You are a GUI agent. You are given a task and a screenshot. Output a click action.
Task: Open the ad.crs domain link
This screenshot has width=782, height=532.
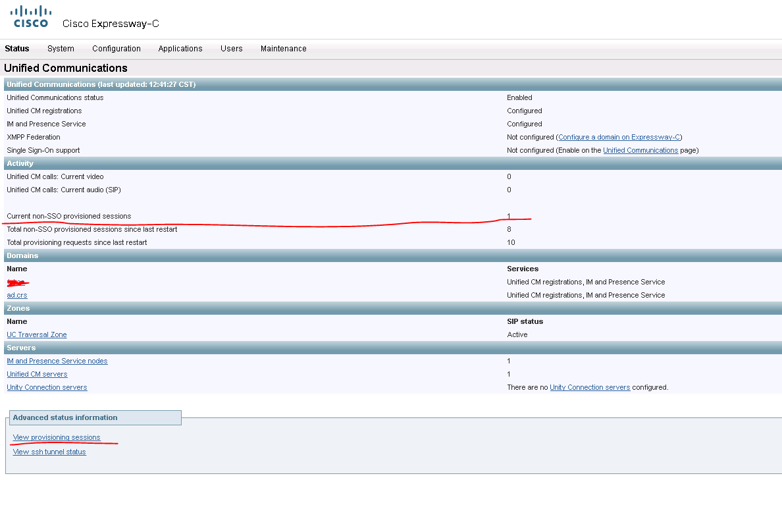pyautogui.click(x=17, y=296)
